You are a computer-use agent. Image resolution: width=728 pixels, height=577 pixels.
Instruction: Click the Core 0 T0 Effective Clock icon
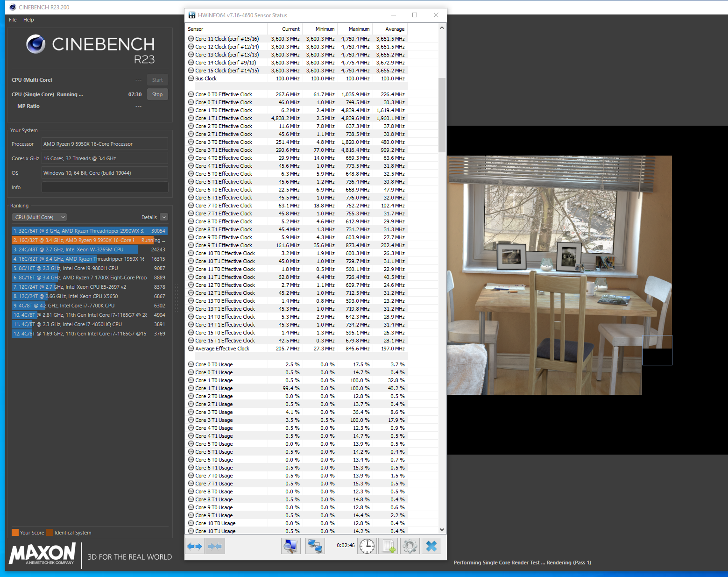point(191,94)
